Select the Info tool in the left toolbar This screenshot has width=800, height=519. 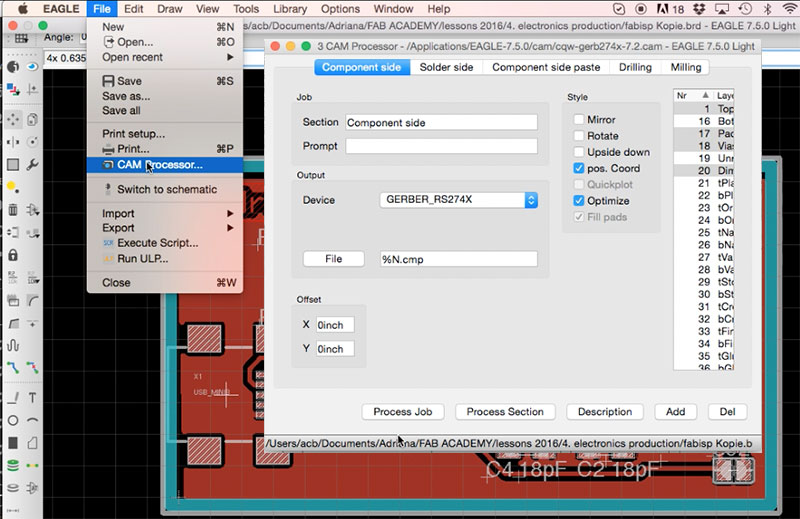pyautogui.click(x=13, y=66)
